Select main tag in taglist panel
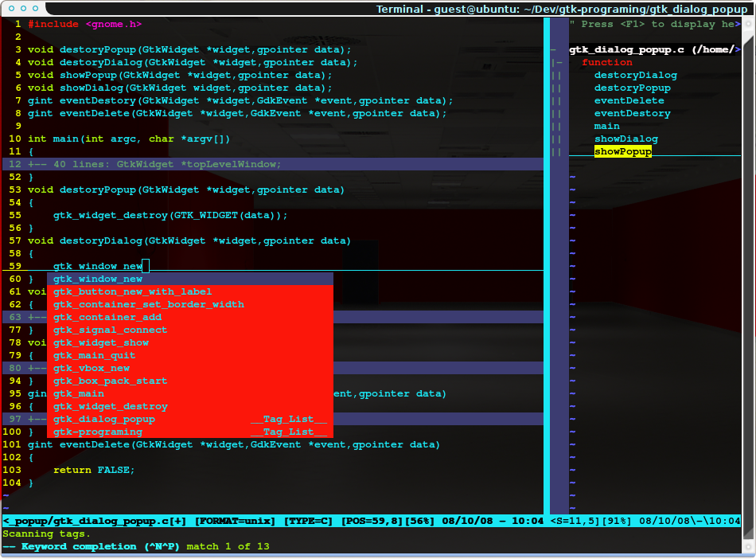 tap(606, 126)
